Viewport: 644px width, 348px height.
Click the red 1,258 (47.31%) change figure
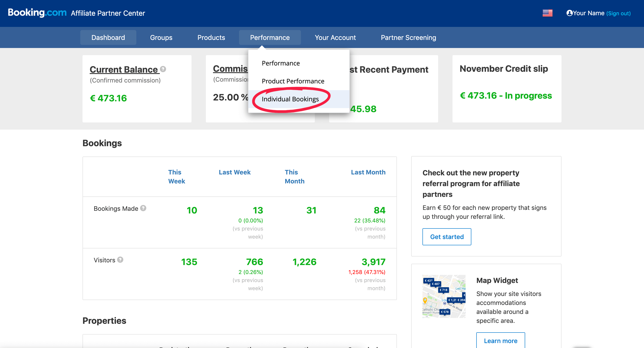click(x=367, y=272)
